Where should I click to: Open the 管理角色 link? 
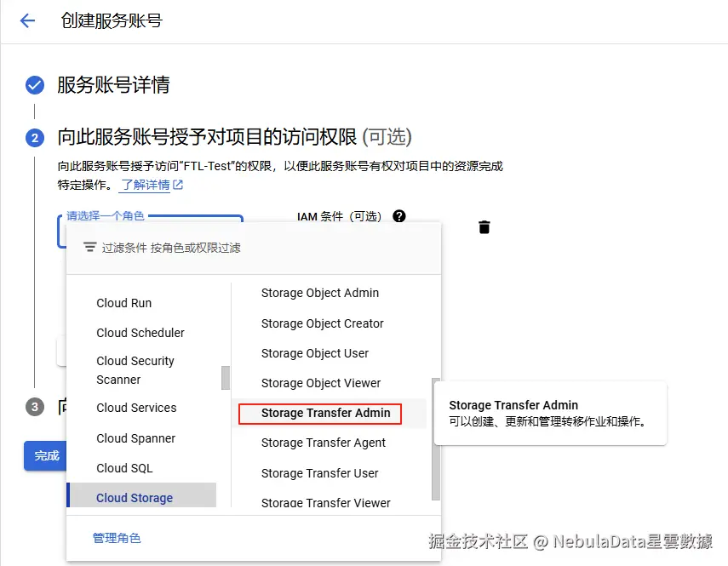117,538
